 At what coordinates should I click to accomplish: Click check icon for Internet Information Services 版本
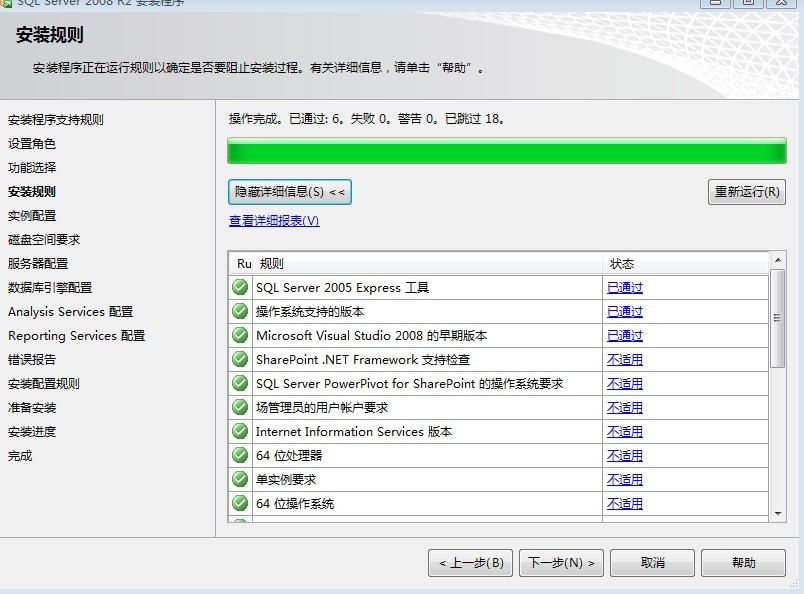tap(240, 431)
